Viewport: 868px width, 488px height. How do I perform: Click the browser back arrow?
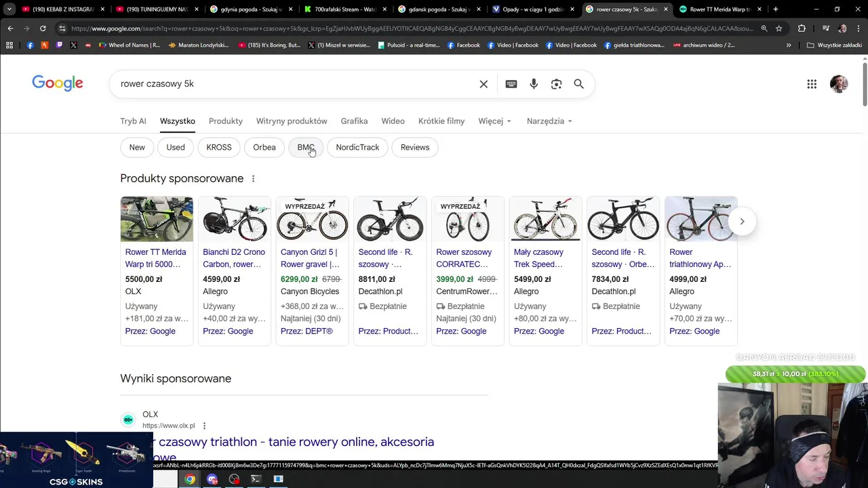[x=10, y=28]
